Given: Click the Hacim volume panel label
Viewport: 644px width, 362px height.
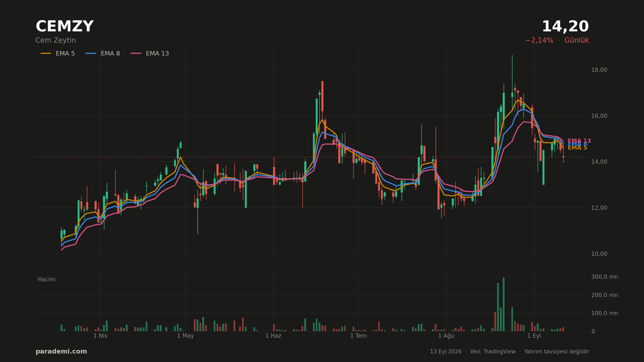Looking at the screenshot, I should click(x=46, y=280).
